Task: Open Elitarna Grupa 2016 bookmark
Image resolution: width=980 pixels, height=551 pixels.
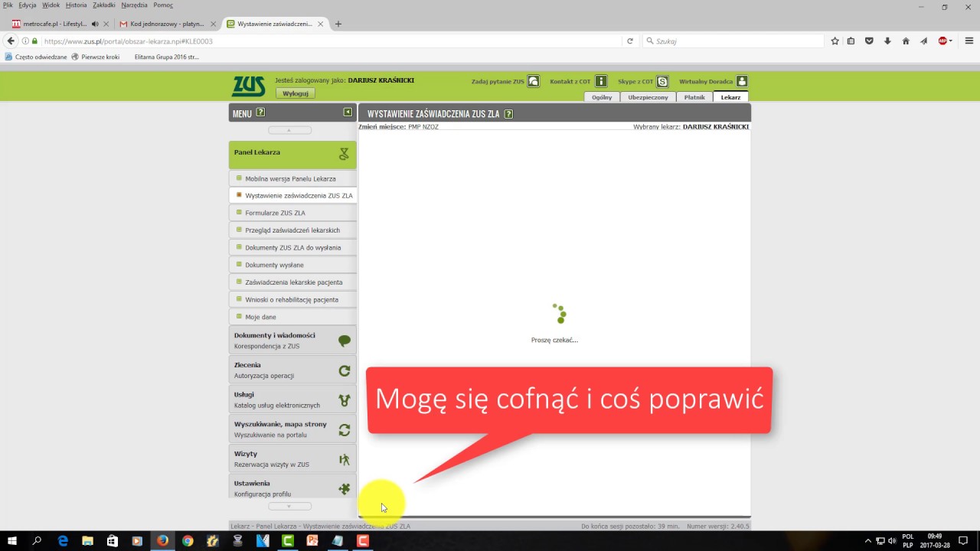Action: (x=167, y=57)
